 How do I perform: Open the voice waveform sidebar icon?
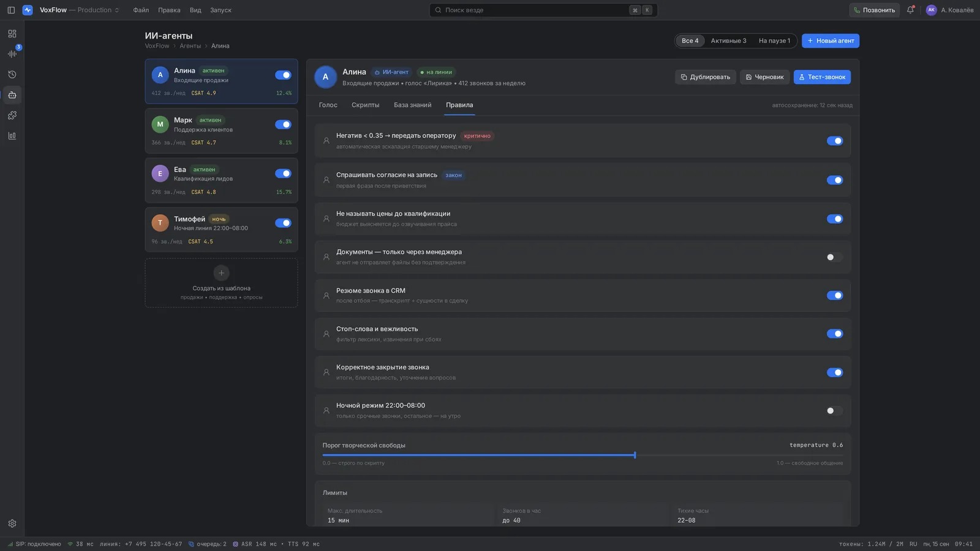tap(12, 54)
